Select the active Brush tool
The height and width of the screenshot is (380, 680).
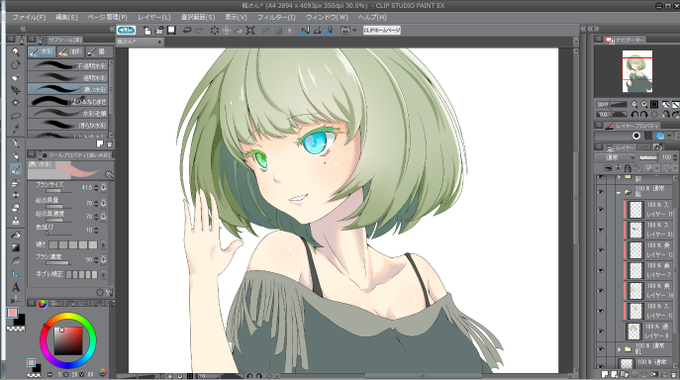click(x=16, y=169)
